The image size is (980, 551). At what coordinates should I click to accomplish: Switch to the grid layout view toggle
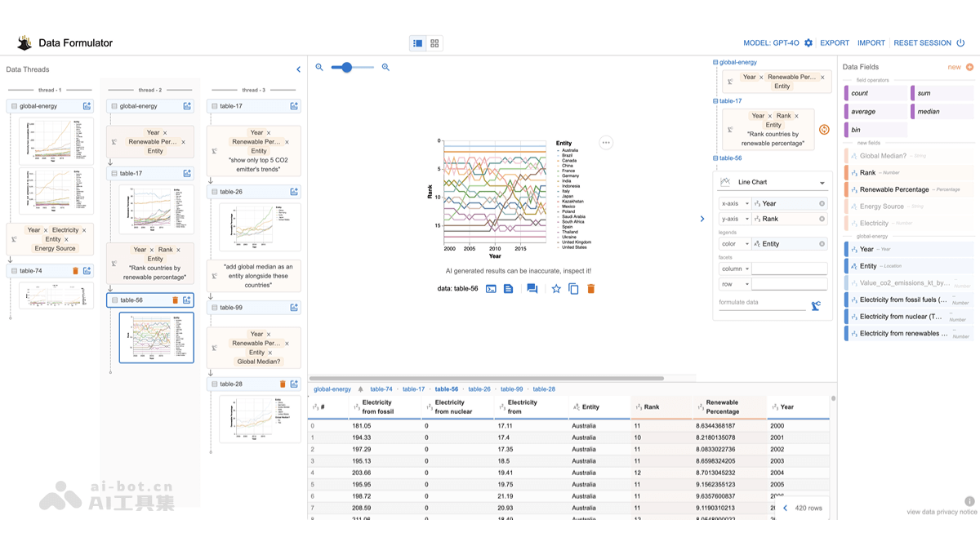click(x=434, y=42)
